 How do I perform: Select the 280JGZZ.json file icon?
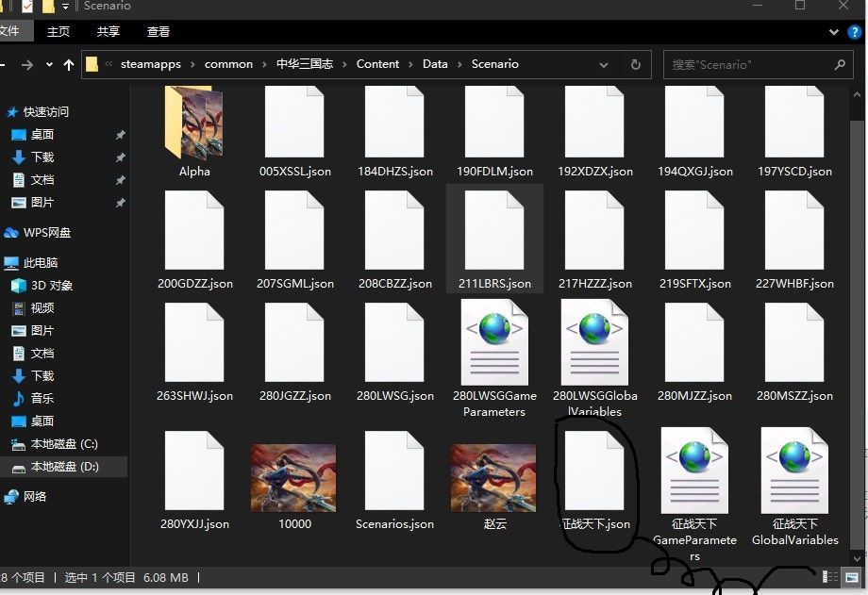294,342
